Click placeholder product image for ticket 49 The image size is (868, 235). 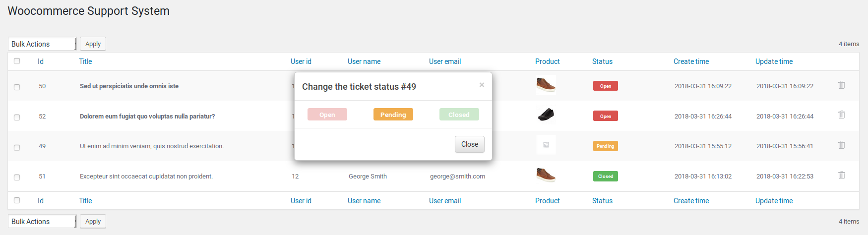click(x=546, y=145)
